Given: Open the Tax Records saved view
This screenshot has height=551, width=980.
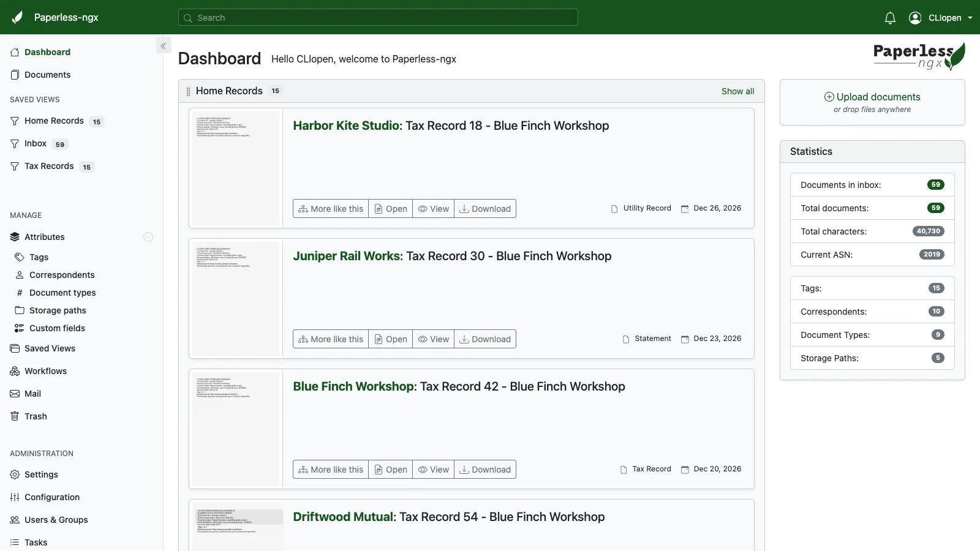Looking at the screenshot, I should (49, 167).
